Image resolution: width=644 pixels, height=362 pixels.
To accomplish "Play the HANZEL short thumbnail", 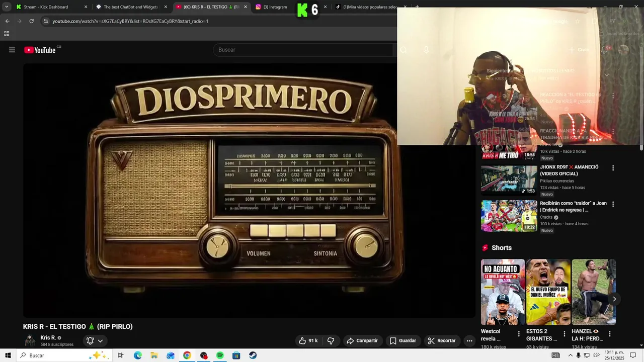I will (594, 292).
